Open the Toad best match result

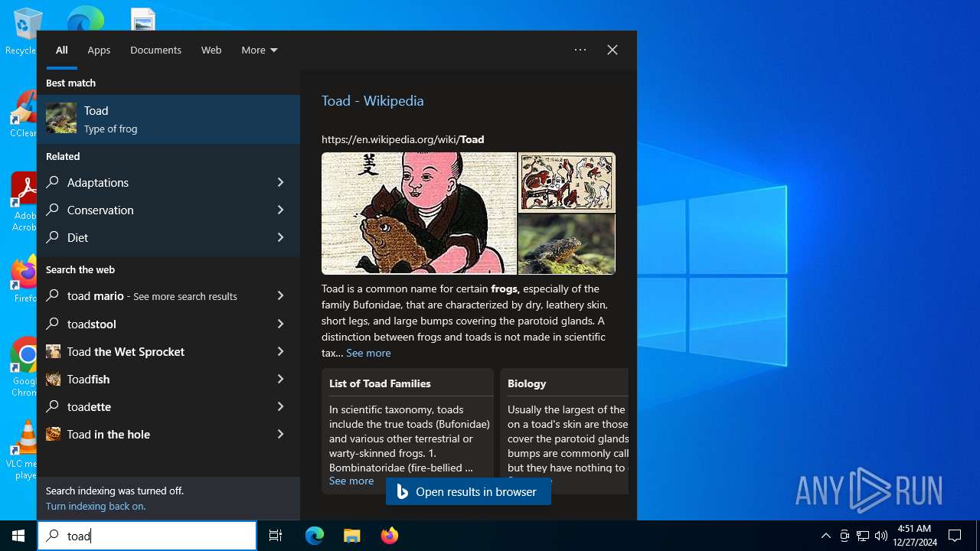[x=168, y=119]
